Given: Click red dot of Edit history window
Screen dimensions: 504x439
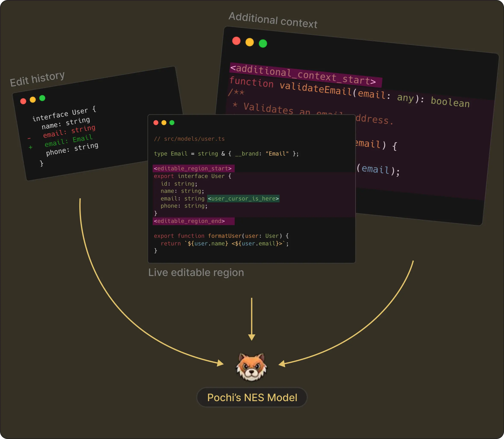Looking at the screenshot, I should (23, 101).
